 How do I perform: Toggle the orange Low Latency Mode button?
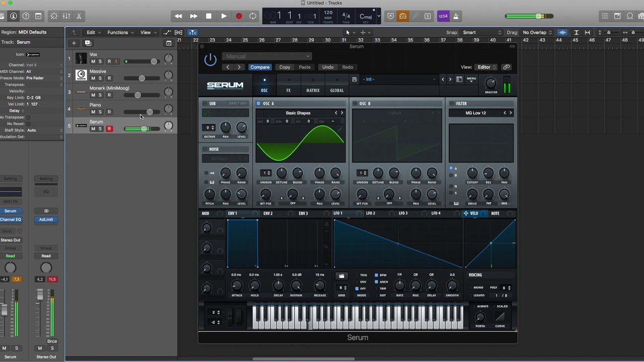click(403, 16)
